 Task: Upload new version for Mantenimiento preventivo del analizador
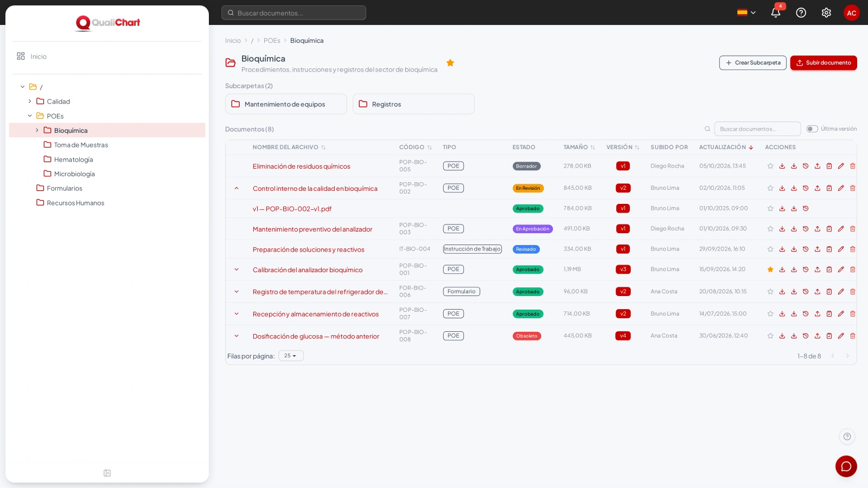(818, 229)
